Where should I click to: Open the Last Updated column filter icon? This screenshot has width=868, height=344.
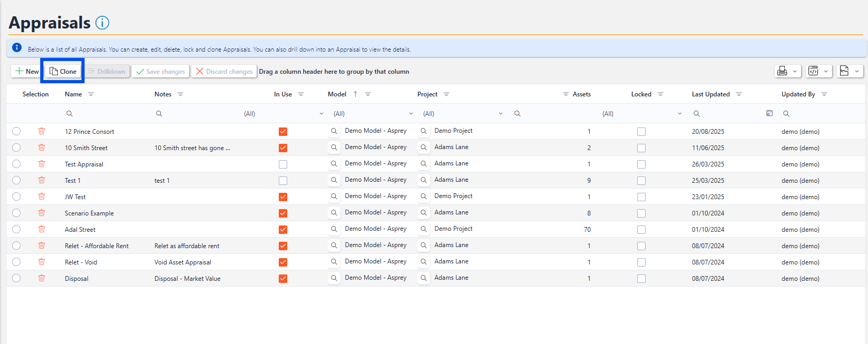point(739,94)
